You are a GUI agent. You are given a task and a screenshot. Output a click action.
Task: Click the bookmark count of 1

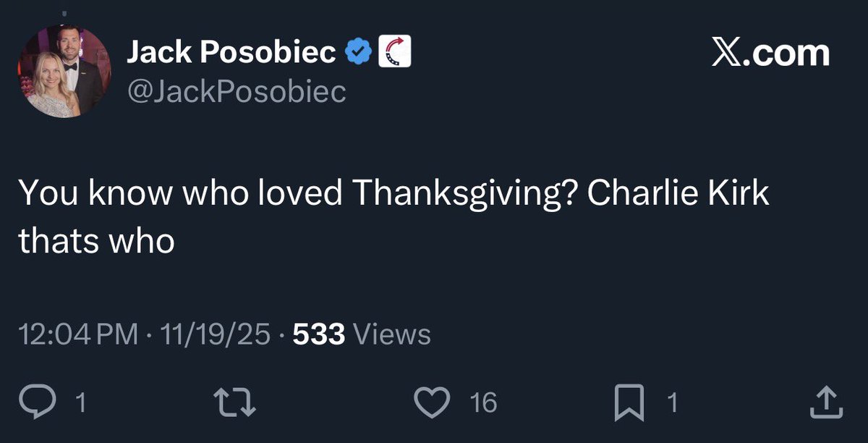pyautogui.click(x=673, y=403)
